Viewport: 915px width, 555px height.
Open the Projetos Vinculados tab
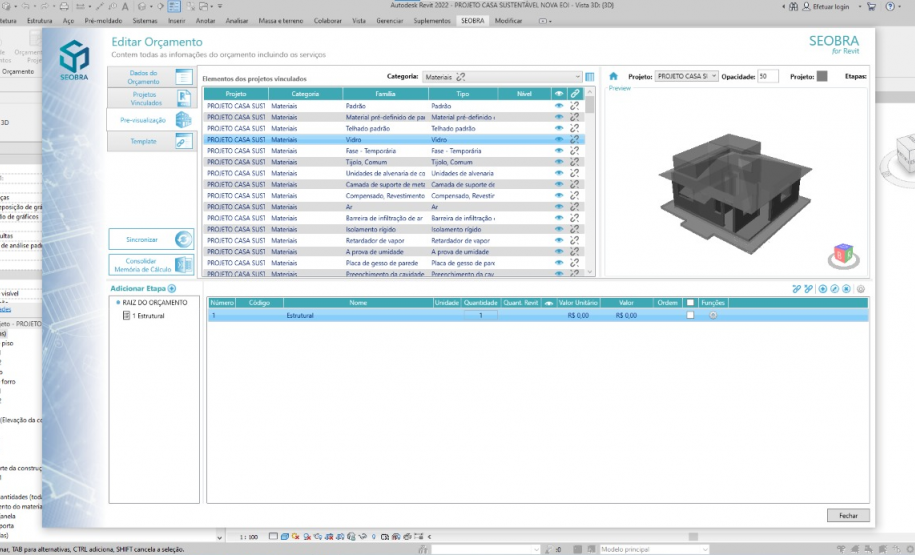coord(151,98)
